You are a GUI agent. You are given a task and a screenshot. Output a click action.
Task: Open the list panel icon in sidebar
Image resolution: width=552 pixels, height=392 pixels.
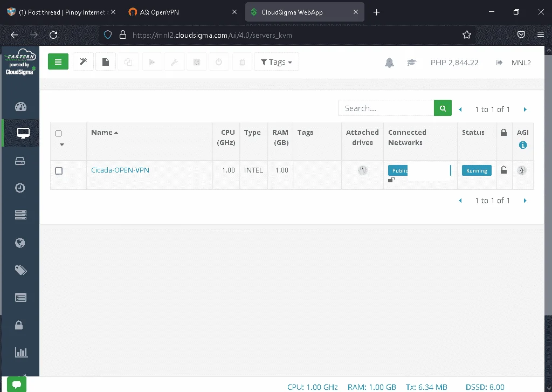coord(20,298)
